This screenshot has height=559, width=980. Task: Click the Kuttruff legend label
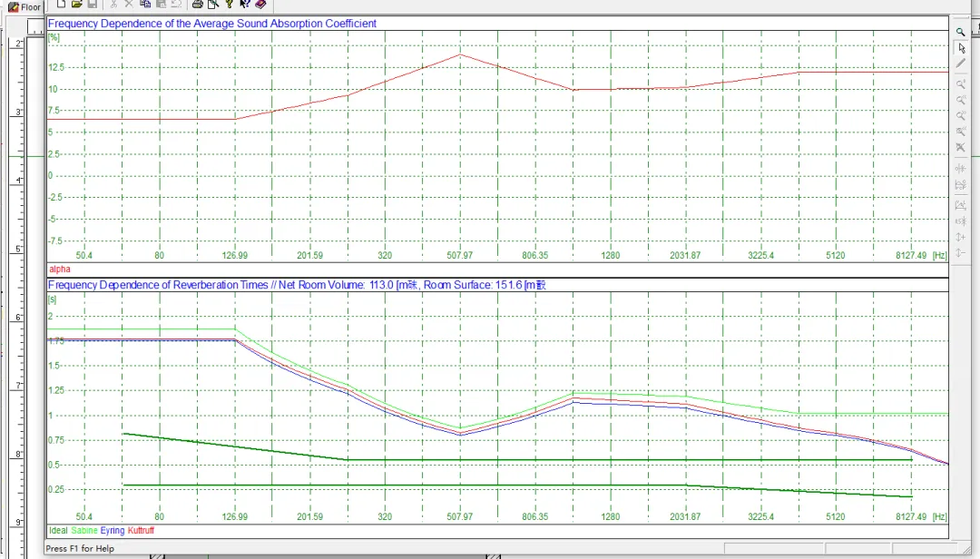[141, 530]
